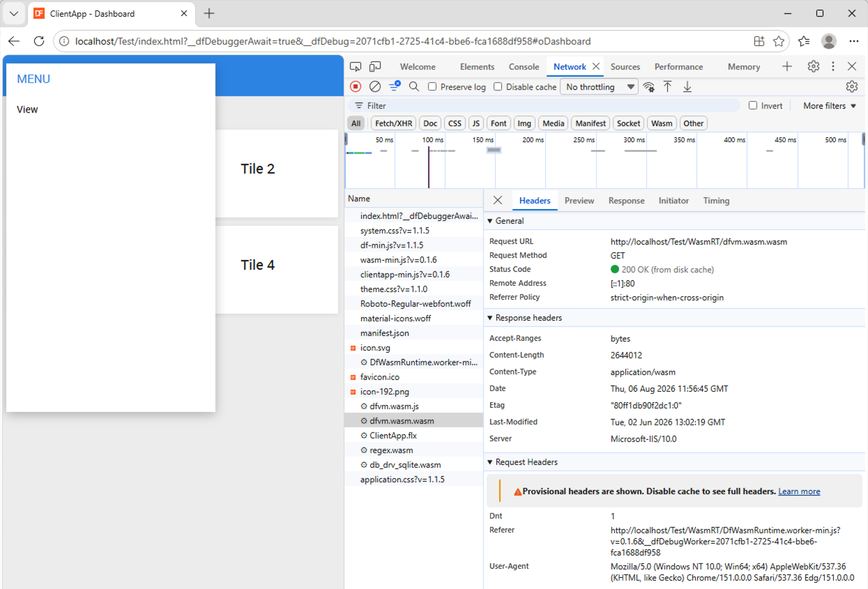Viewport: 868px width, 589px height.
Task: Open the Timing tab of request
Action: coord(716,200)
